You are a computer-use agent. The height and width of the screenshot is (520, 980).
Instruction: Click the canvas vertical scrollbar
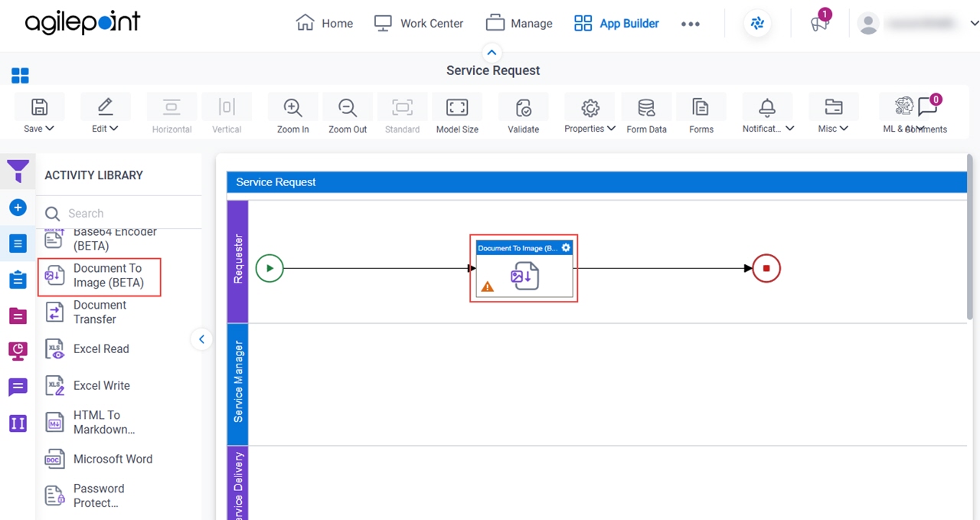click(970, 237)
